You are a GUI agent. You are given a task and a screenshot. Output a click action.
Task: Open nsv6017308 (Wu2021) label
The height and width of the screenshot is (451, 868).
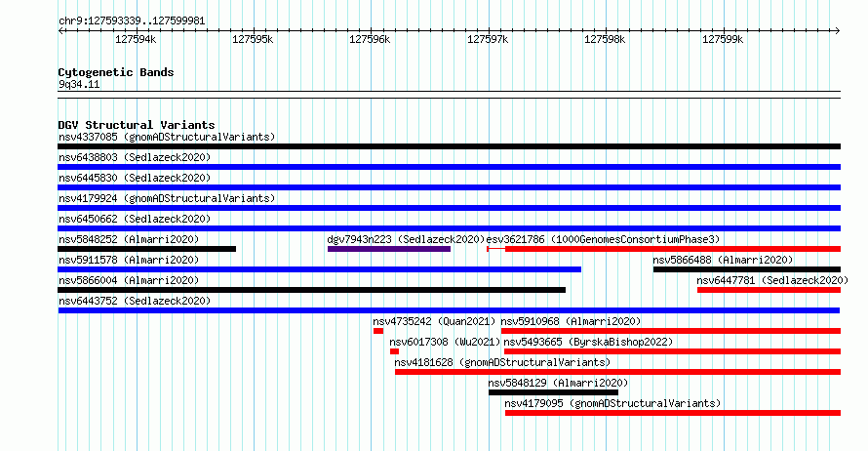[445, 342]
